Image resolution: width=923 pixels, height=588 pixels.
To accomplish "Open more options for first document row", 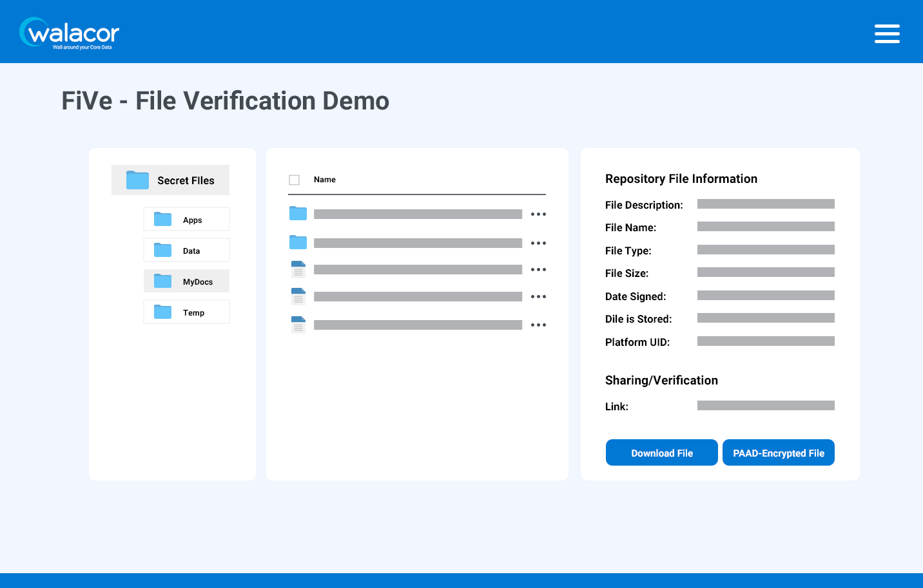I will coord(538,270).
